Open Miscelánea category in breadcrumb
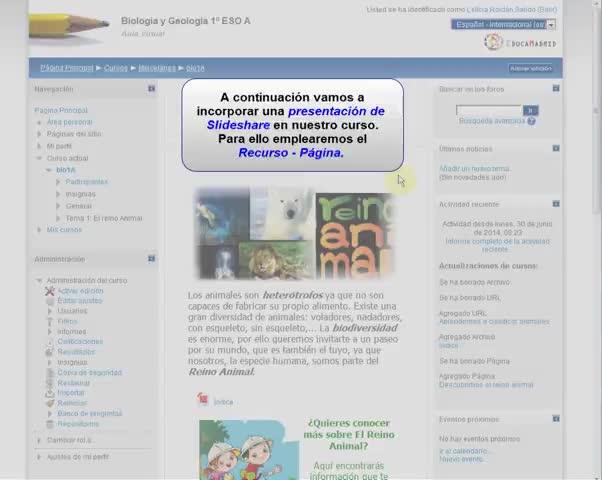 [x=157, y=68]
